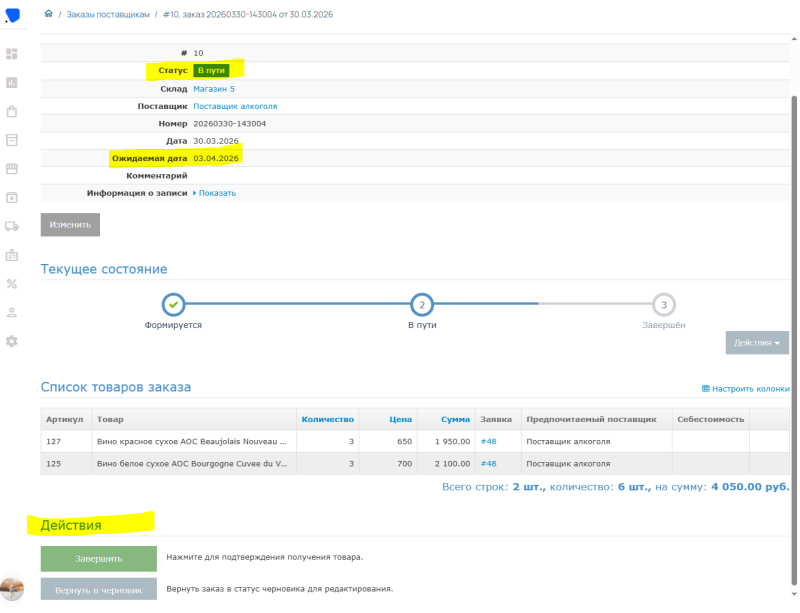Open the 'Действия' dropdown button
The image size is (800, 613).
click(x=757, y=342)
